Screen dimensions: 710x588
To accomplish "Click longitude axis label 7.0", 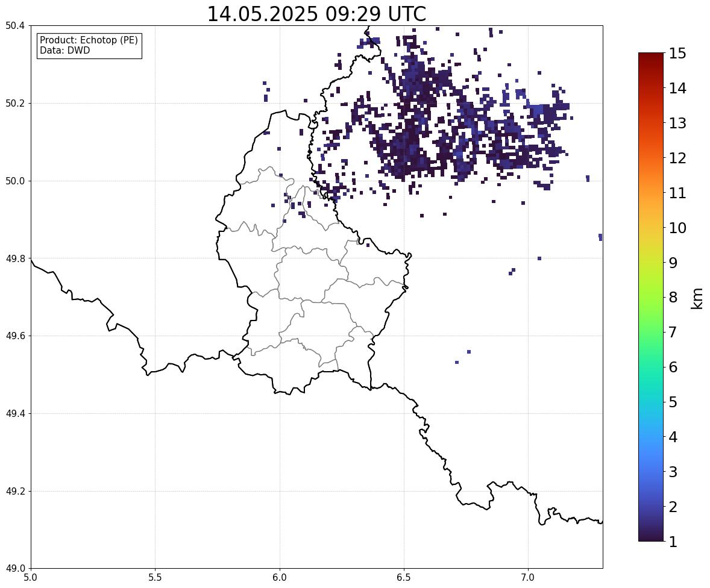I will (x=528, y=578).
